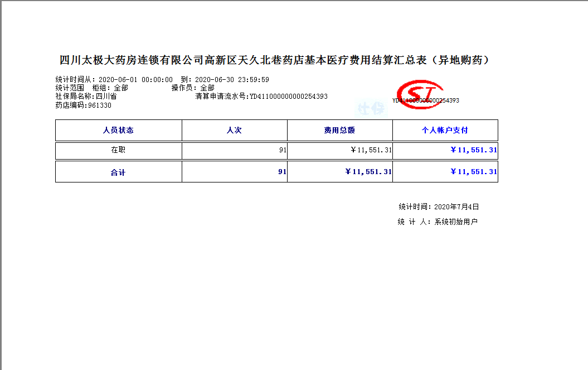Click 费用总额 amount in 合计 row
Screen dimensions: 588x370
tap(368, 172)
